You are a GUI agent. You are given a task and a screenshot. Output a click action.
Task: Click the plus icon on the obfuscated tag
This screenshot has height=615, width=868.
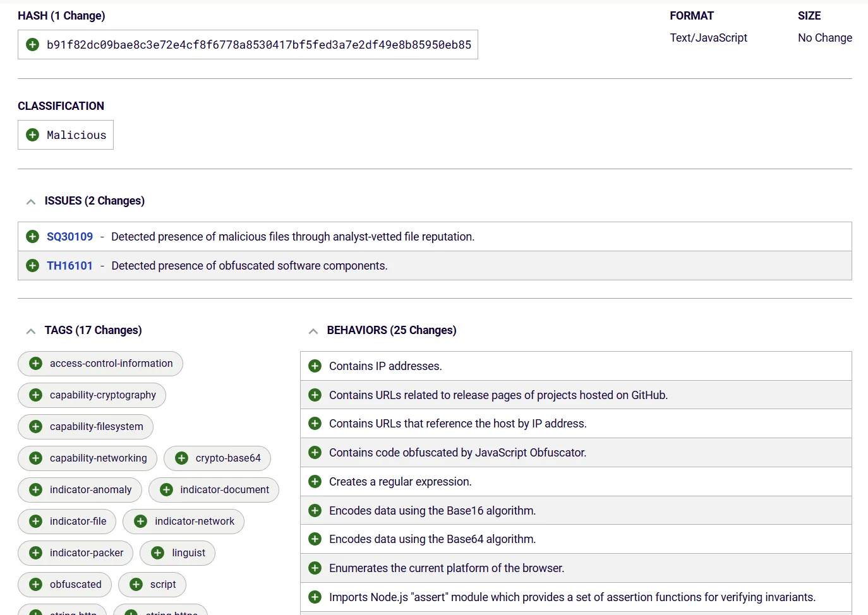[35, 584]
